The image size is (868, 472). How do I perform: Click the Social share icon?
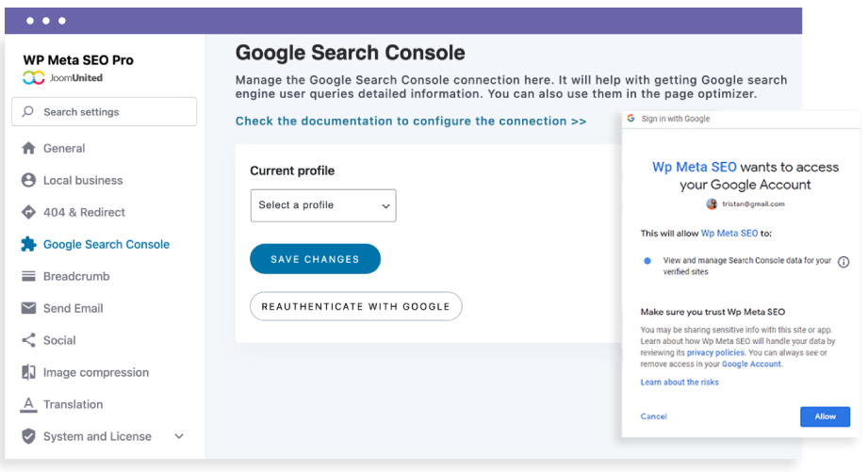28,340
